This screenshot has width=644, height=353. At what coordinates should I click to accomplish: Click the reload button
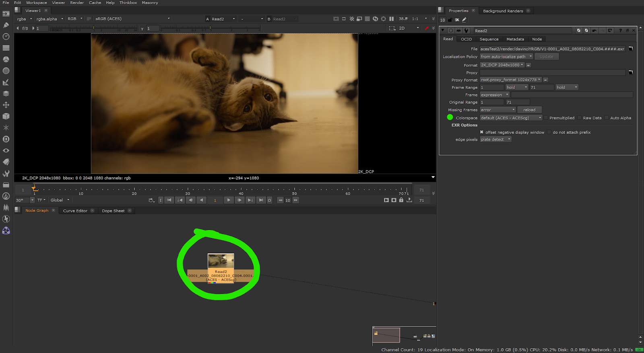(x=529, y=110)
